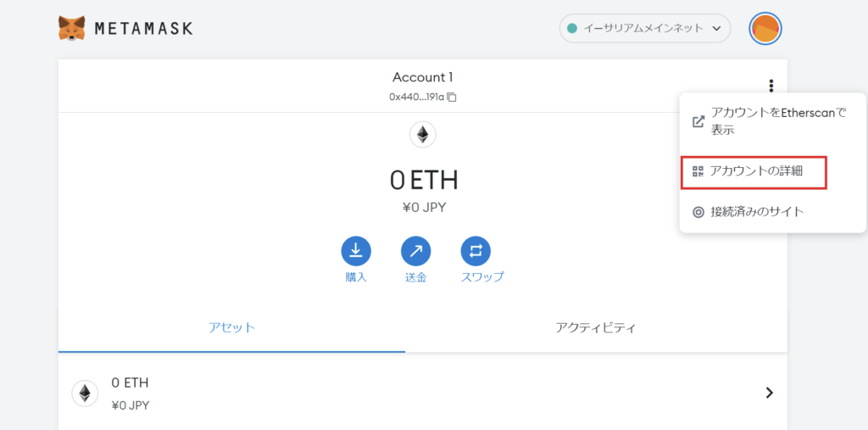
Task: Click the round 購入 (buy) download icon
Action: click(356, 251)
